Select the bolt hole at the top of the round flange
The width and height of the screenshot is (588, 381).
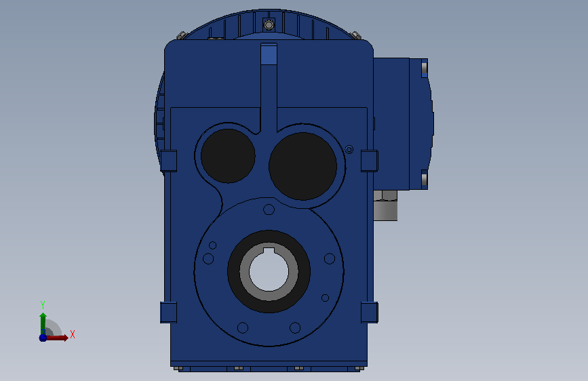pos(269,209)
